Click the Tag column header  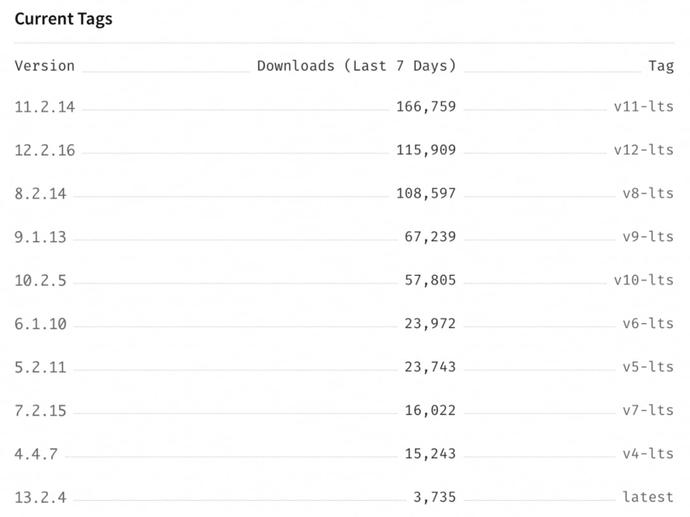661,66
